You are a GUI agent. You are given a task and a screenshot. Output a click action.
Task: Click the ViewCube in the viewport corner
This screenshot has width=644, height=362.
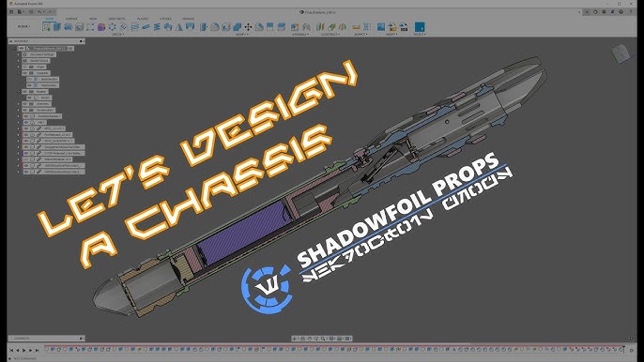coord(621,53)
